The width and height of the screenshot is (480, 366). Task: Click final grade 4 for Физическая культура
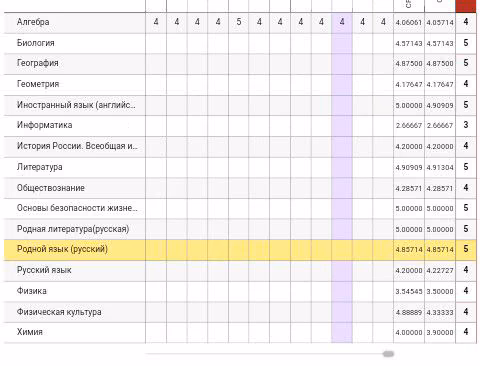point(466,312)
